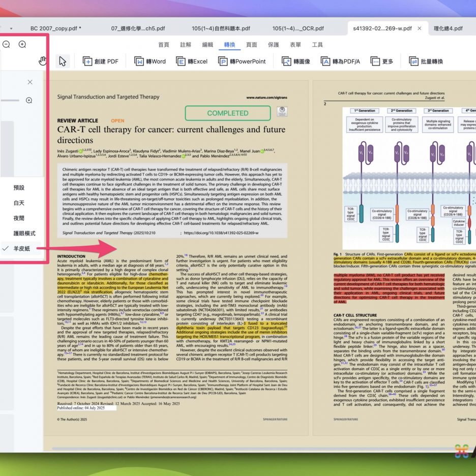Select the checked 羊皮紙 parchment theme
This screenshot has width=476, height=476.
[22, 248]
